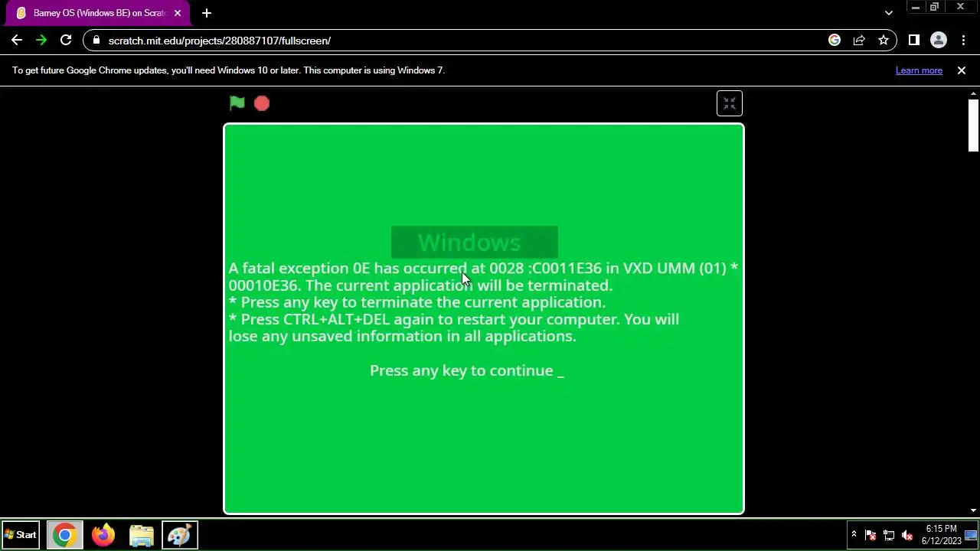Open the clock showing 6:15 PM
The image size is (980, 551).
point(941,535)
